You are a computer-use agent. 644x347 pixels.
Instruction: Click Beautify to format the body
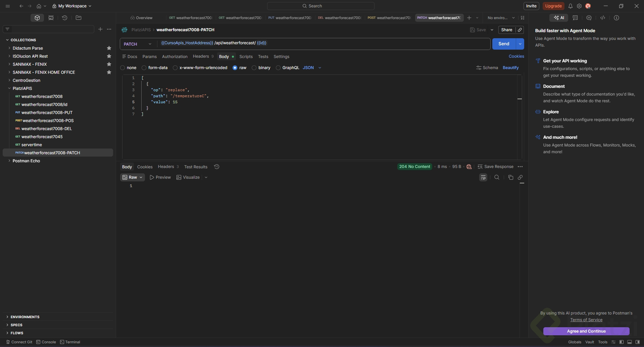(511, 68)
